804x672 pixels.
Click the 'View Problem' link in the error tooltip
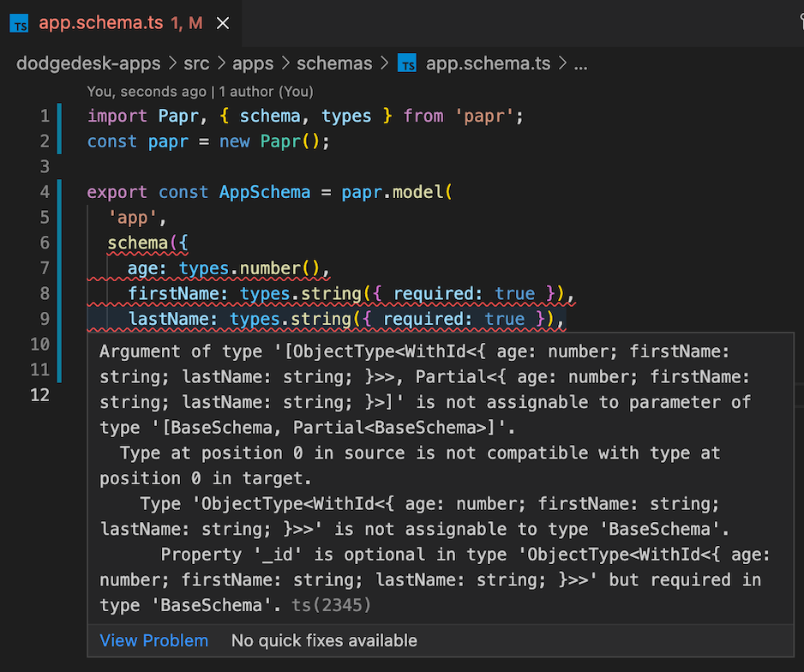click(x=153, y=640)
